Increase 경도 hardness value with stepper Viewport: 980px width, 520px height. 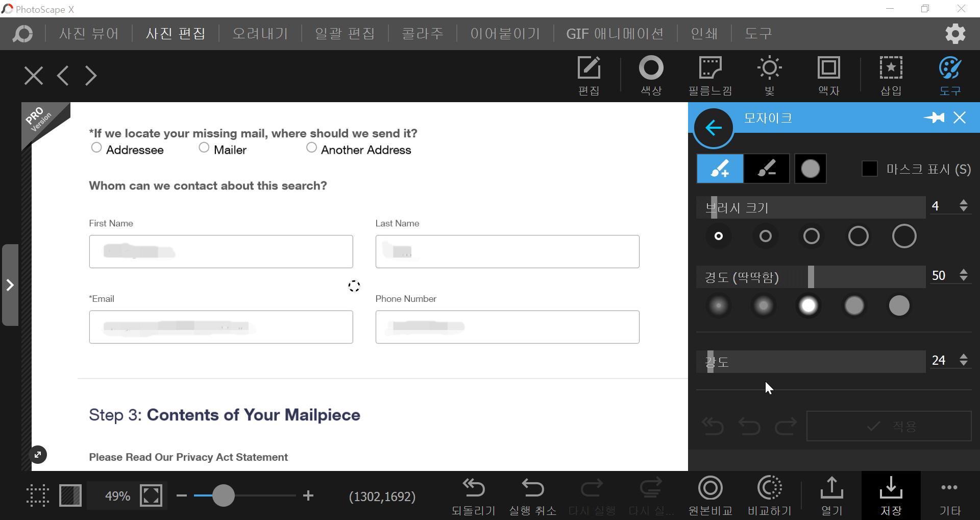[964, 271]
